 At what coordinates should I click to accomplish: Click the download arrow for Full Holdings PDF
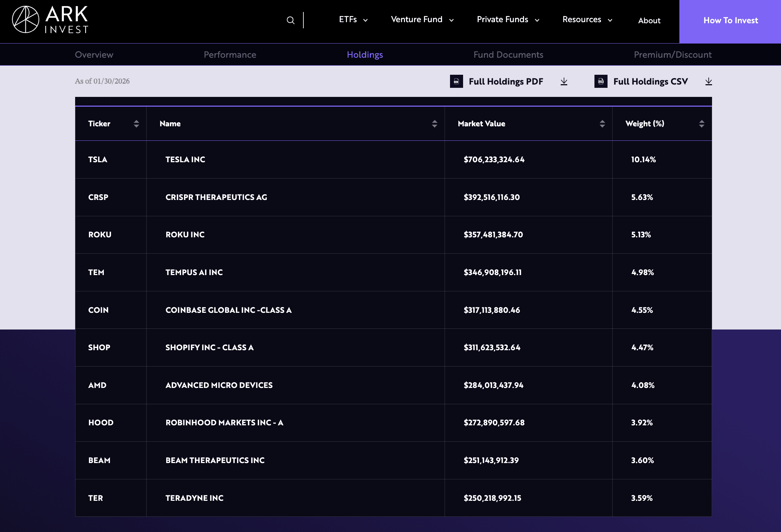coord(564,81)
